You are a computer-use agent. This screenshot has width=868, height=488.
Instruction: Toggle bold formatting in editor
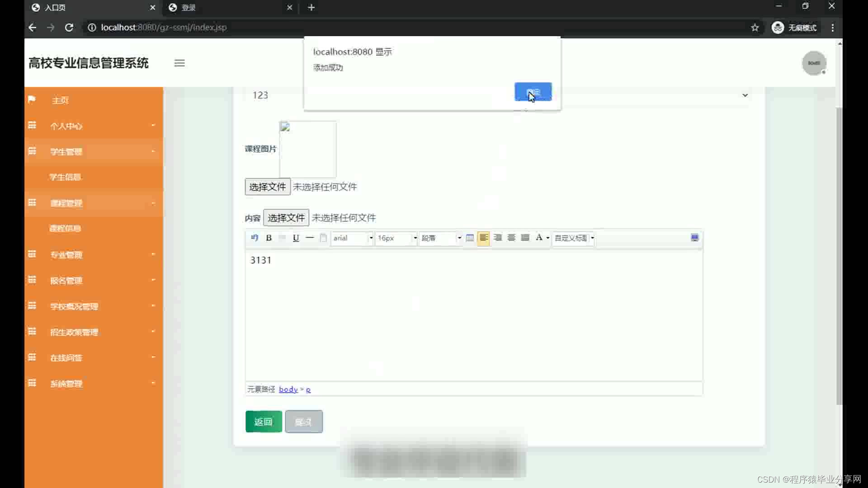tap(269, 238)
